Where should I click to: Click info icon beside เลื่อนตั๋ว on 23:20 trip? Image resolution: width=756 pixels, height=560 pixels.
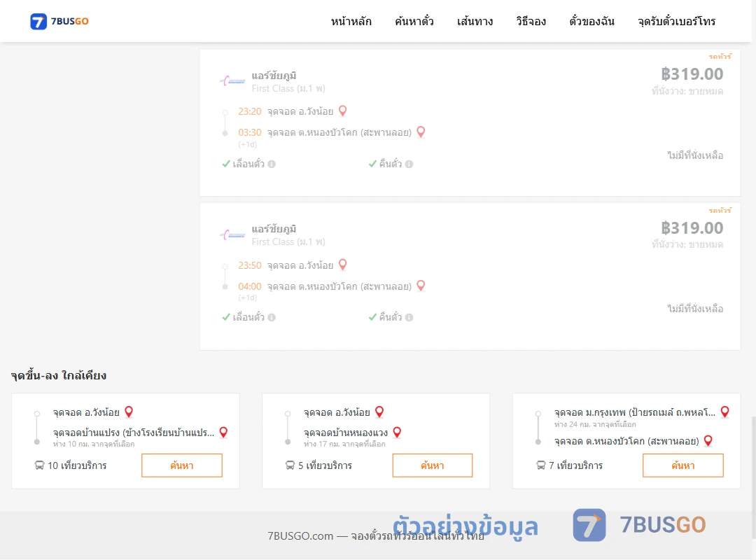[272, 164]
